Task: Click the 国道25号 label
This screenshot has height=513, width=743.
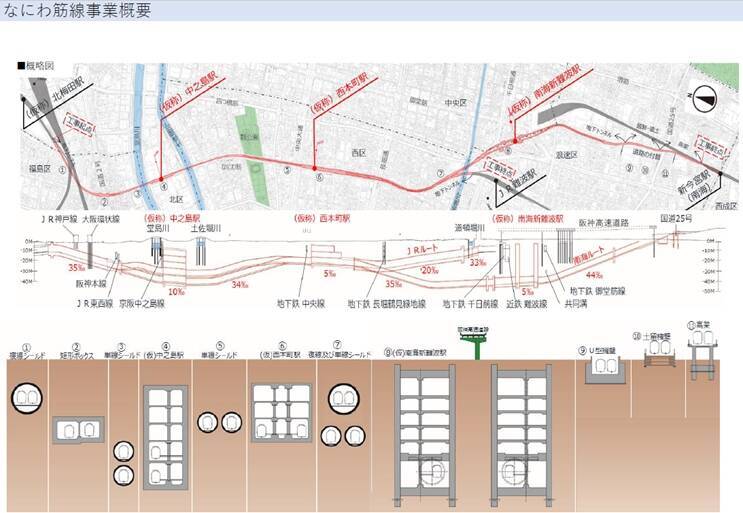Action: (676, 218)
